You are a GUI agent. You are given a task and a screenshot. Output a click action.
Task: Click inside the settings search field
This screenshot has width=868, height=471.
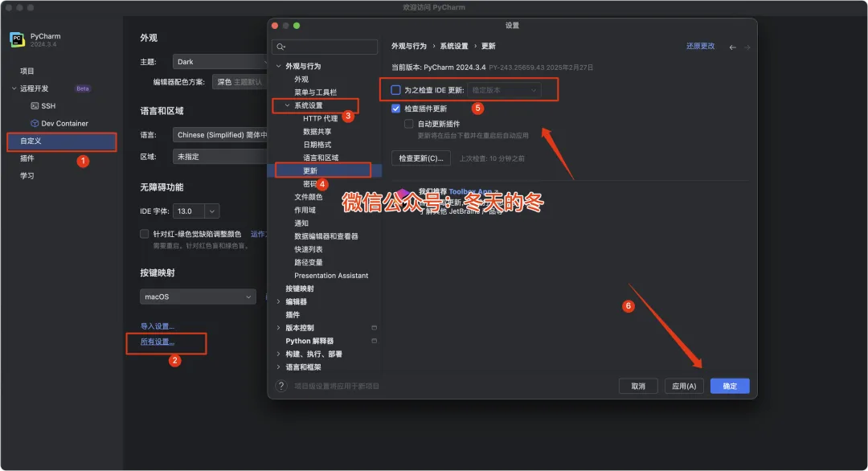325,47
